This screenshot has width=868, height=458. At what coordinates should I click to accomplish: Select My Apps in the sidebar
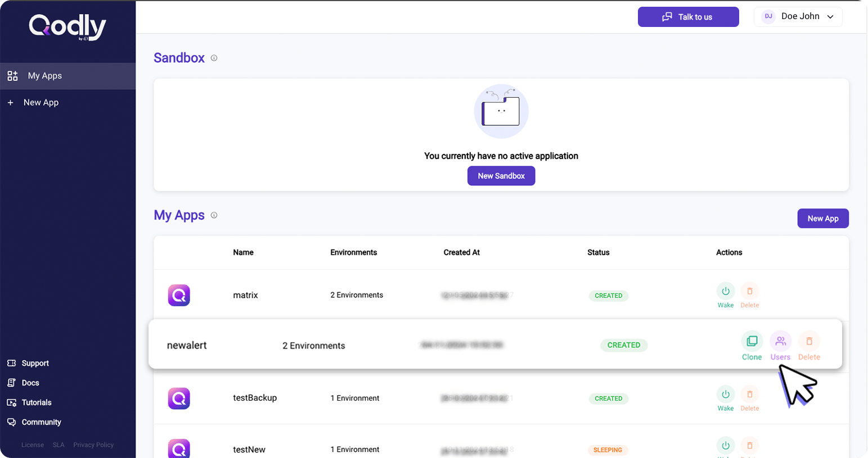tap(45, 76)
